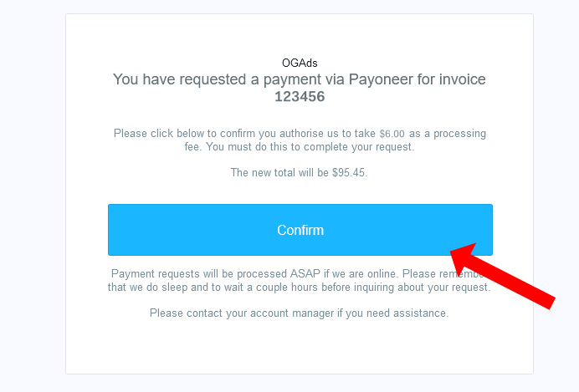Screen dimensions: 579x392
Task: Click the words "account manager"
Action: point(292,313)
